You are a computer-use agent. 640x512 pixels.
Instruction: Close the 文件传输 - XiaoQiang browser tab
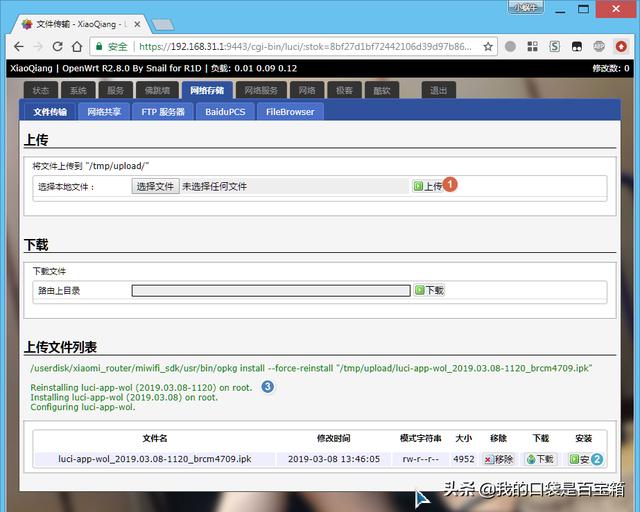point(138,24)
